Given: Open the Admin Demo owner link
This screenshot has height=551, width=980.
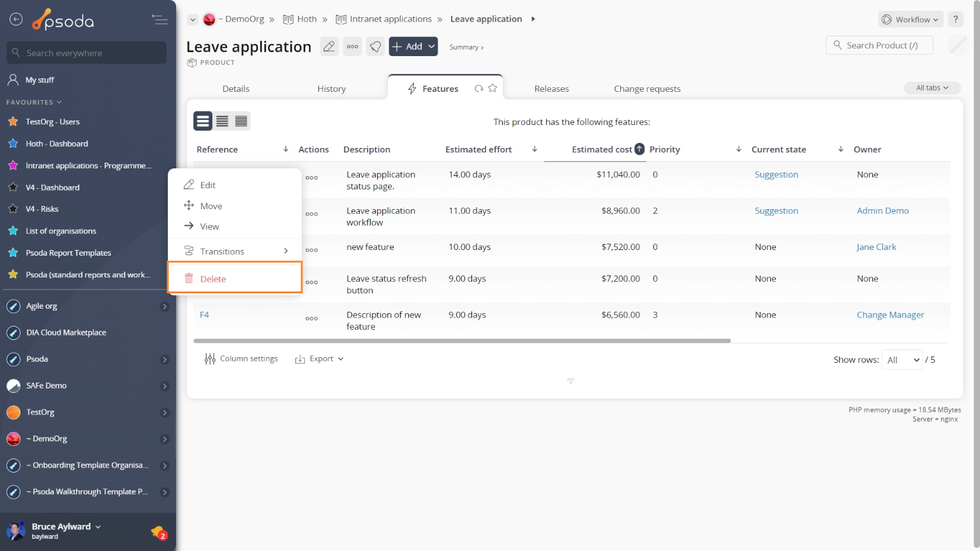Looking at the screenshot, I should [882, 211].
